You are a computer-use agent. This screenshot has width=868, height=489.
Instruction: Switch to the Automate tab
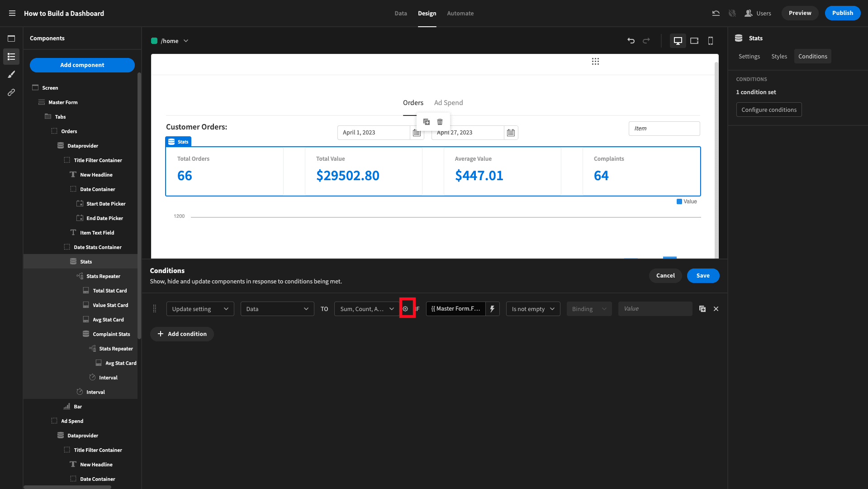click(460, 13)
